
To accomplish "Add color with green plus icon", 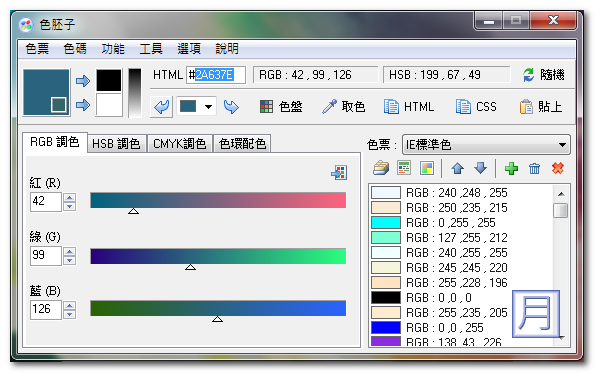I will point(511,168).
